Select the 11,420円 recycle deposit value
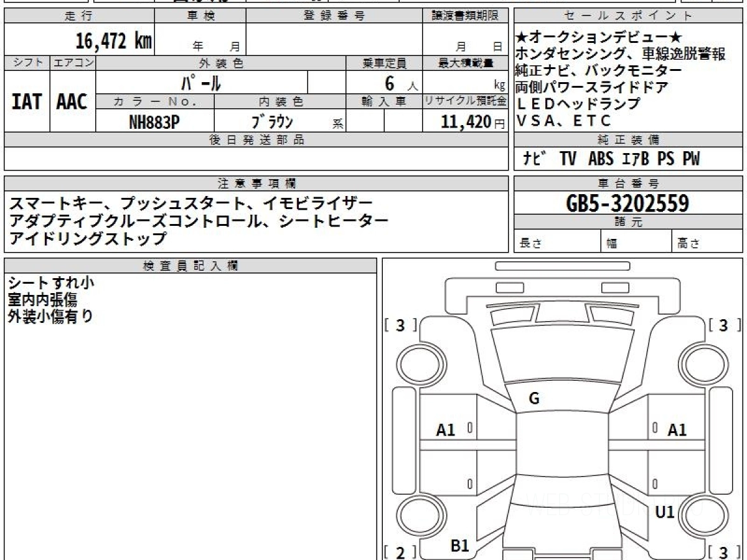Screen dimensions: 747x560 (x=473, y=122)
